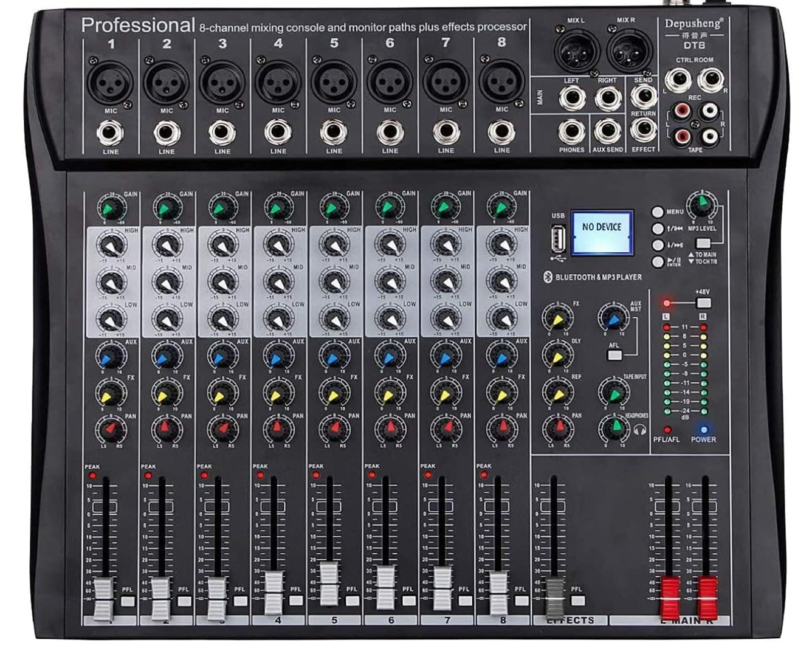Toggle the TO MAIN / TO CH 7/8 switch
The image size is (812, 654).
click(x=703, y=243)
